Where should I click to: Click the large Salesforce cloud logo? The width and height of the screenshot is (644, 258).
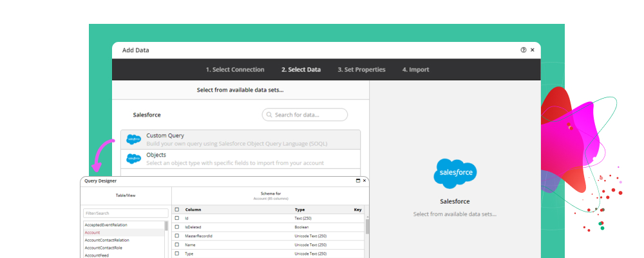[x=455, y=174]
